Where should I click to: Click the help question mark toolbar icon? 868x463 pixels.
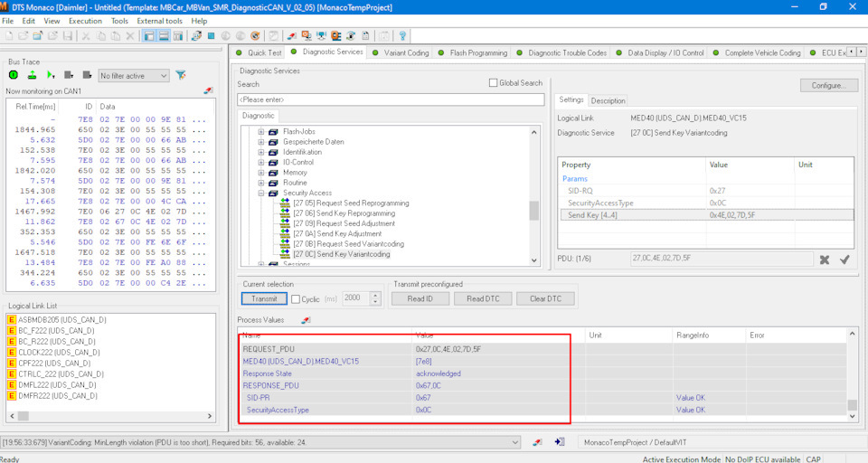(x=402, y=36)
